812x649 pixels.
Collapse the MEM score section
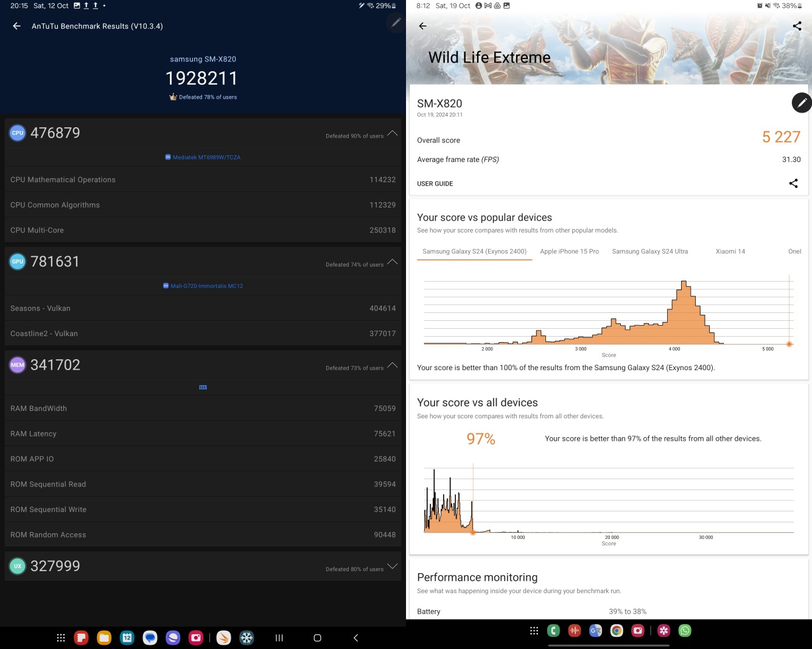click(393, 365)
